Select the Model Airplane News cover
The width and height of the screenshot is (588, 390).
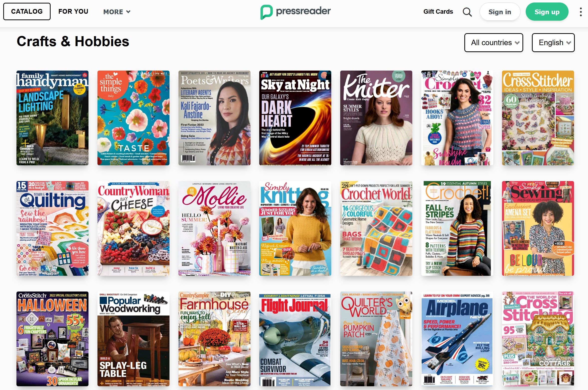(457, 339)
